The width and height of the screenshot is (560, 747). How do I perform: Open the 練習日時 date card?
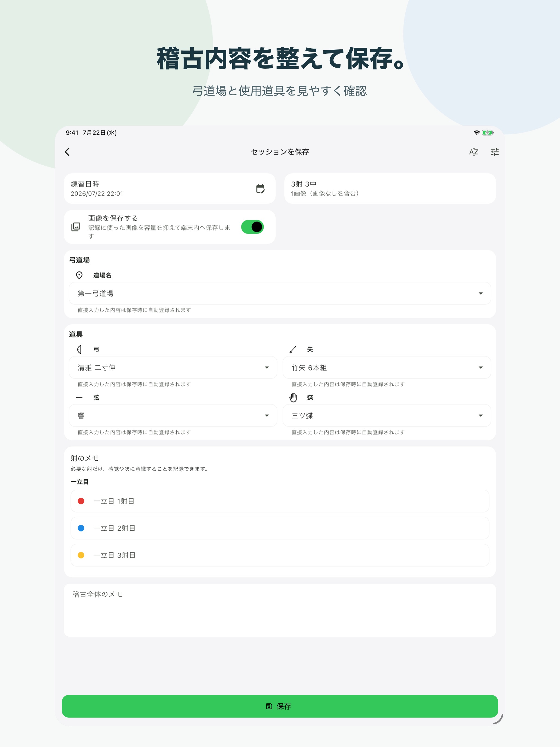(170, 188)
